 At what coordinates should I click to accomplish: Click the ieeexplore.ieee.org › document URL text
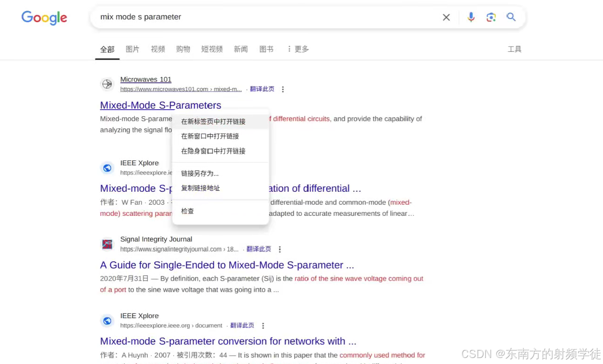[x=171, y=326]
